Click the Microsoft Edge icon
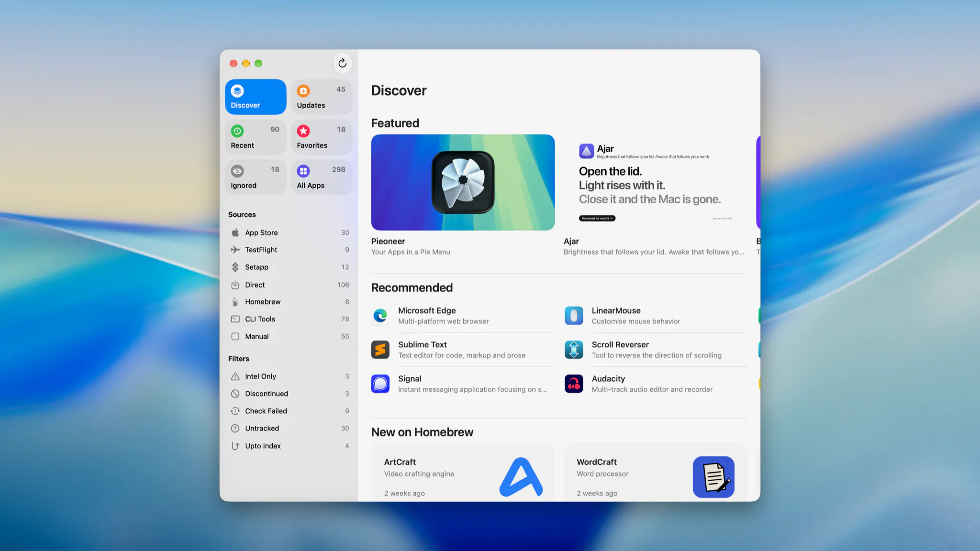This screenshot has height=551, width=980. 380,316
